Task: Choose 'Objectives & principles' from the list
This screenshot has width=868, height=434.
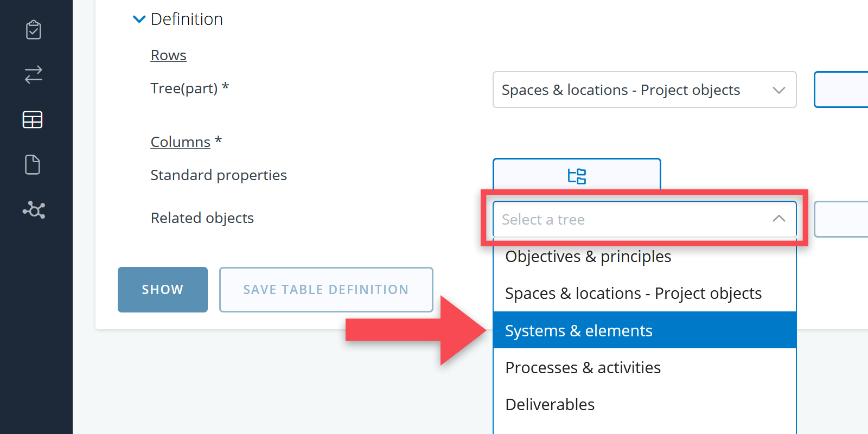Action: point(588,257)
